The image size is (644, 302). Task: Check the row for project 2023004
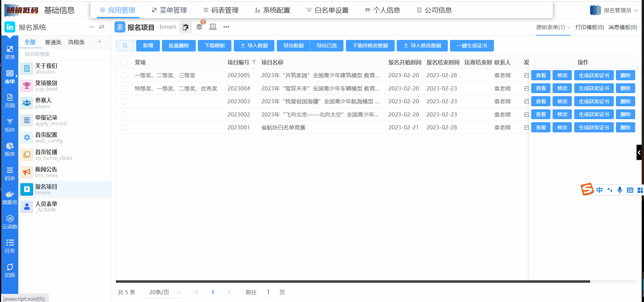click(124, 88)
